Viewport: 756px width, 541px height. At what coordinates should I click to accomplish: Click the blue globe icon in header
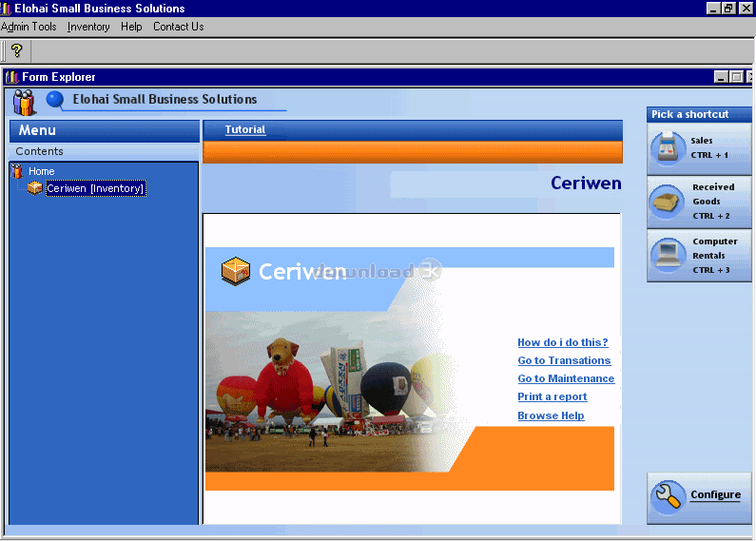pos(55,99)
